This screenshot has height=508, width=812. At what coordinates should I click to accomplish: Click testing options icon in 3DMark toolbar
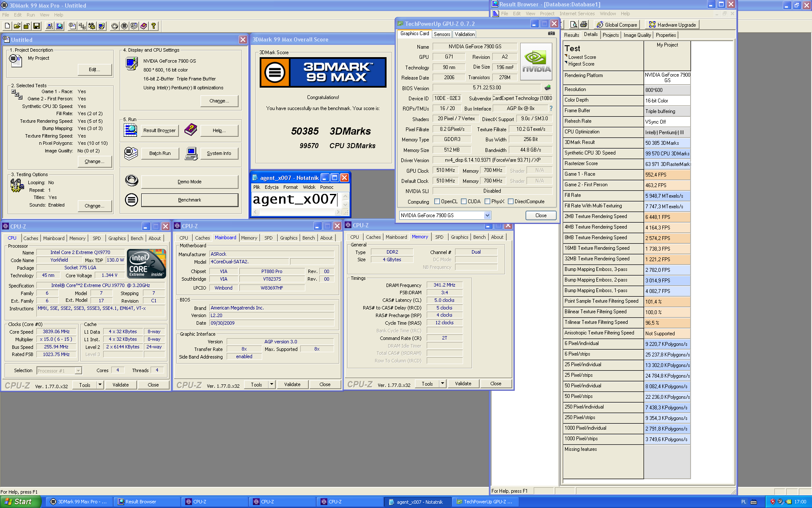92,26
